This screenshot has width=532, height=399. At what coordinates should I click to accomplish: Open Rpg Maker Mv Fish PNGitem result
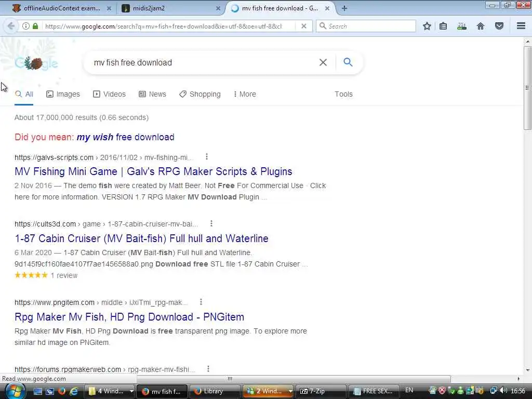(x=129, y=317)
